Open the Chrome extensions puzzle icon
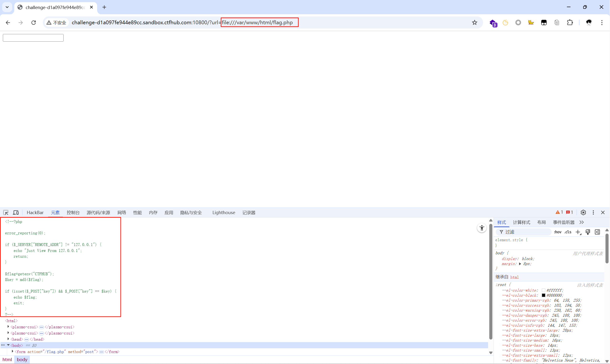 [x=570, y=23]
